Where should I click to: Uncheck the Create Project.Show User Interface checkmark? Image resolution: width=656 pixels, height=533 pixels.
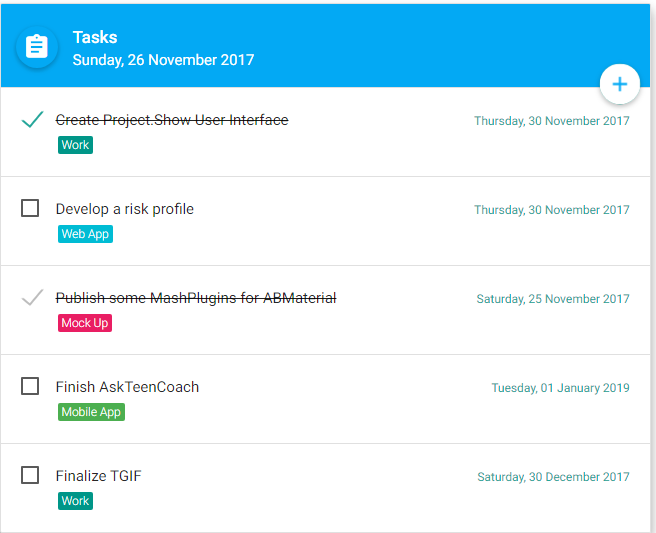click(32, 120)
